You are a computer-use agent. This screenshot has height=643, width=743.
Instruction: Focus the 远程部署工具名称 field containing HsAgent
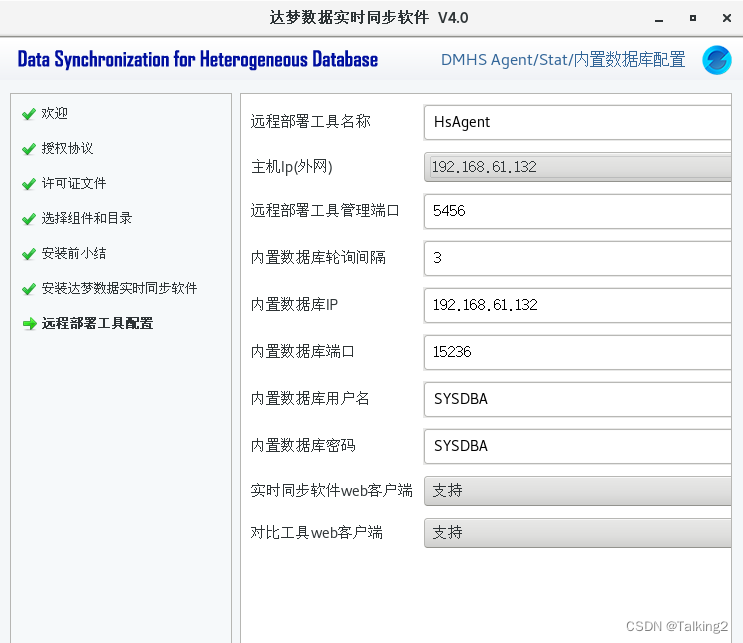coord(578,122)
